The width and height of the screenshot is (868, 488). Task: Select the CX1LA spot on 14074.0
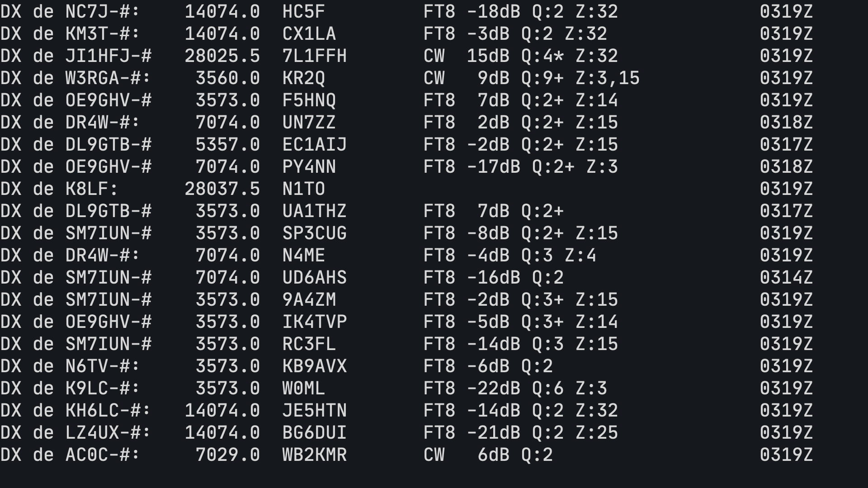tap(309, 34)
